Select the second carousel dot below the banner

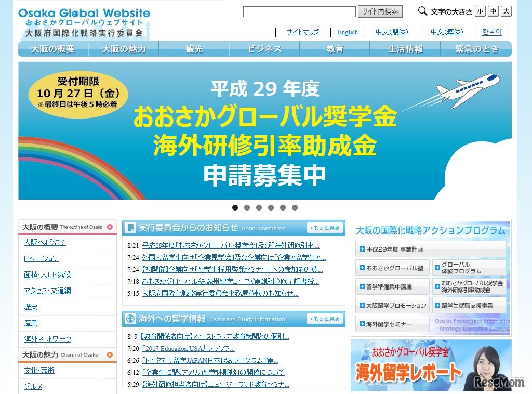(247, 207)
